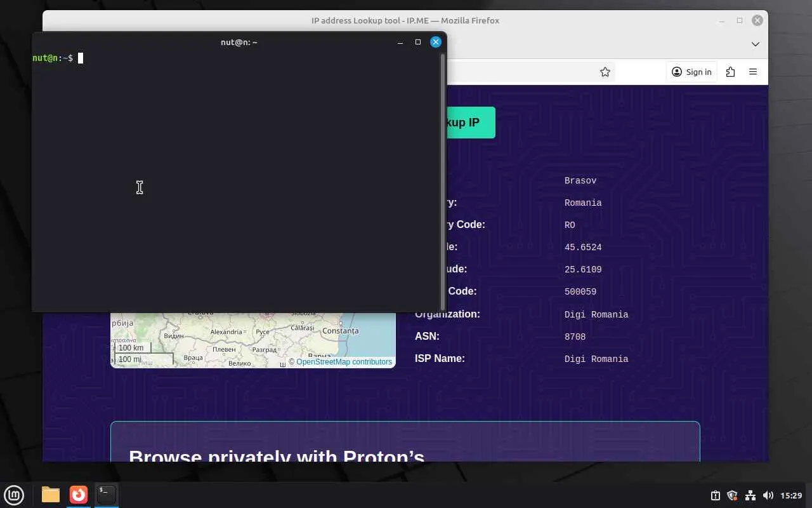
Task: Click the Firefox window title bar text
Action: click(x=405, y=20)
